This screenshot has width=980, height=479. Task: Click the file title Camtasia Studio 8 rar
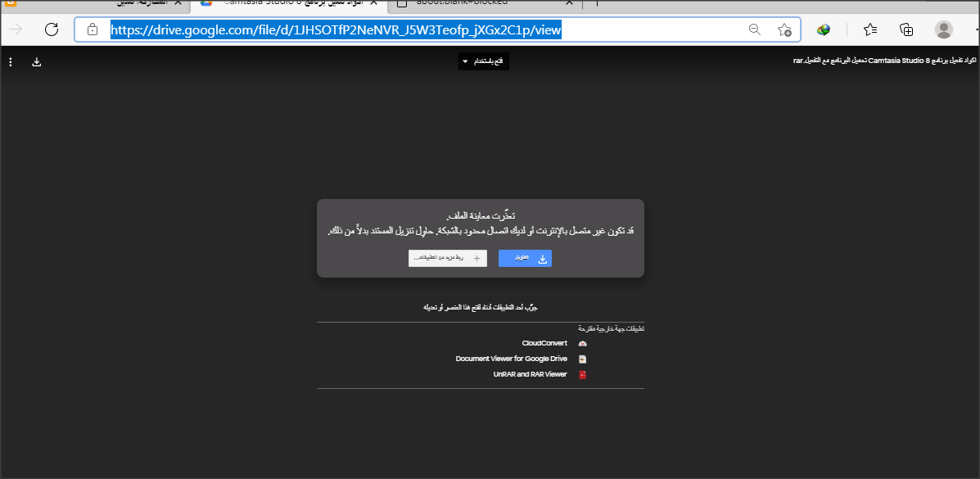pos(883,61)
